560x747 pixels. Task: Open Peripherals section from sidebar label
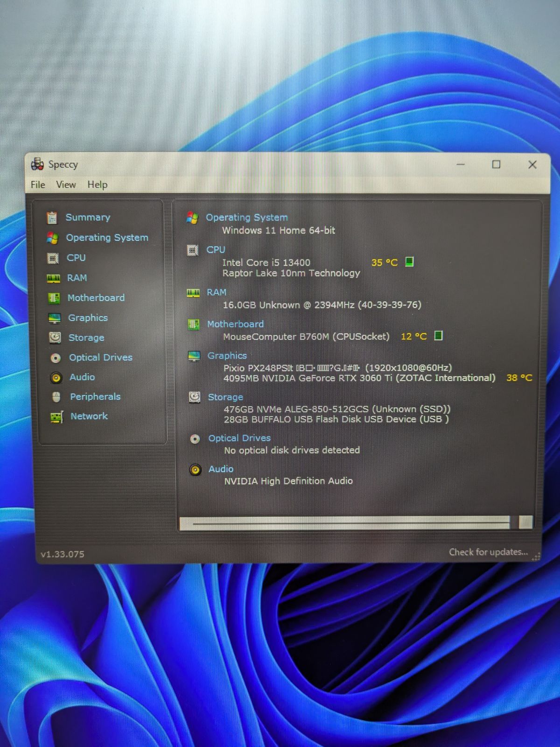(95, 397)
